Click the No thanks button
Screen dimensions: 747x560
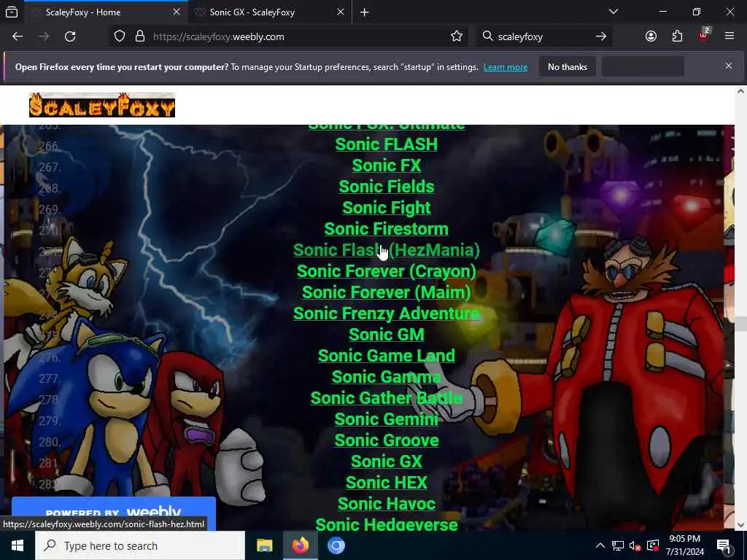567,66
